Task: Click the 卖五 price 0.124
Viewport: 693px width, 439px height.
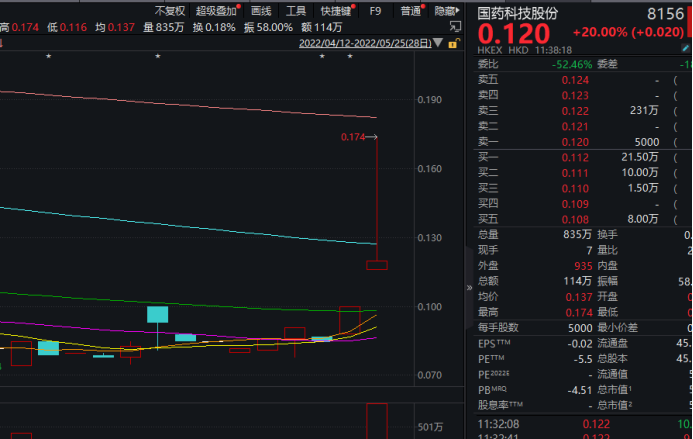Action: 575,80
